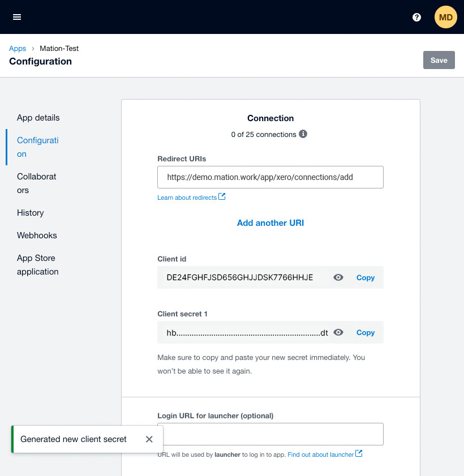Show connections info tooltip icon
The height and width of the screenshot is (476, 464).
tap(303, 134)
